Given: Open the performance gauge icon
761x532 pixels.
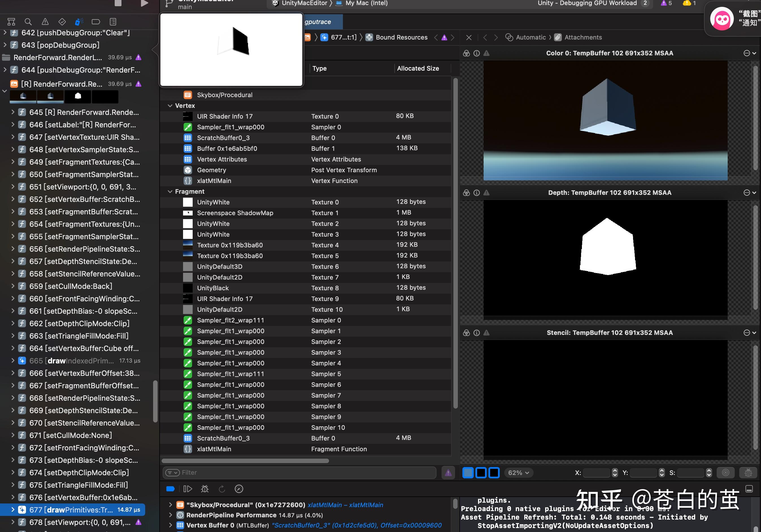Looking at the screenshot, I should pyautogui.click(x=239, y=489).
